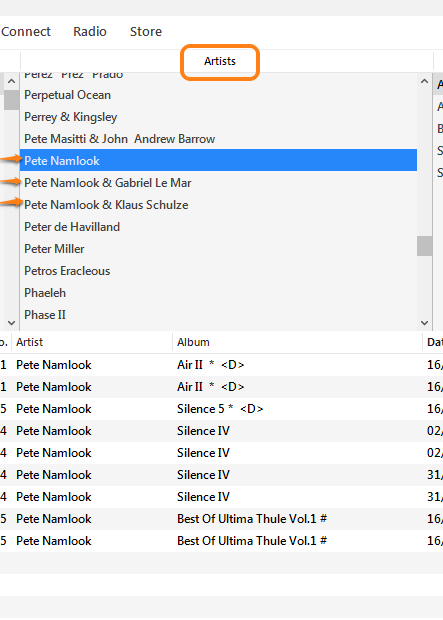
Task: Choose Petros Eracleous artist
Action: coord(218,271)
